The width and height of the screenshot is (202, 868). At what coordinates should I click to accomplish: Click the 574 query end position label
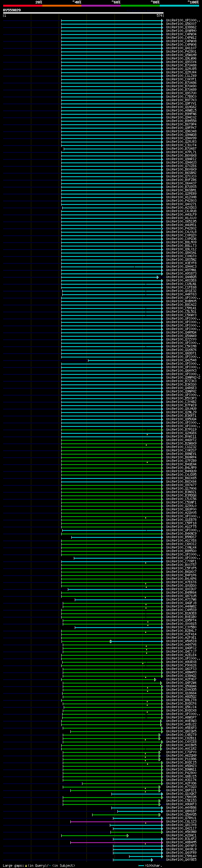159,15
